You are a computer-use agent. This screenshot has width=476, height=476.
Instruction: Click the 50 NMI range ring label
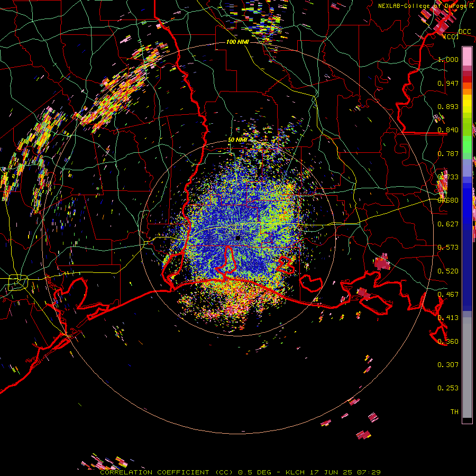237,140
